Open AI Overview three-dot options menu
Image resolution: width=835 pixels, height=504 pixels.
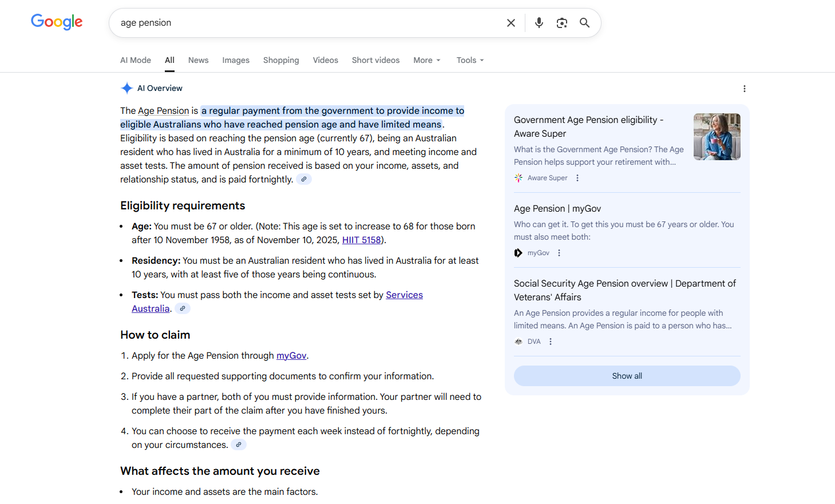click(744, 89)
